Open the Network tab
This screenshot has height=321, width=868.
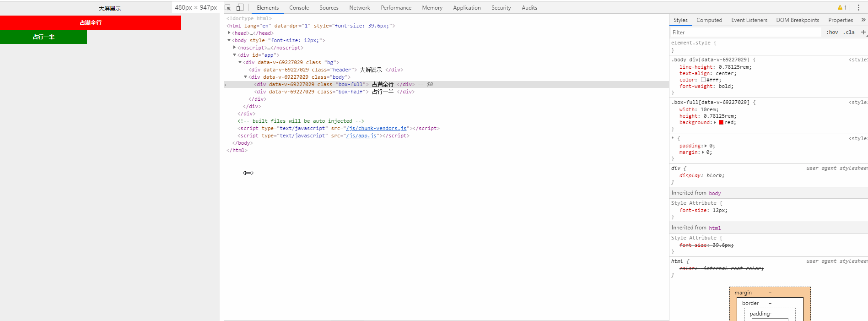click(360, 8)
